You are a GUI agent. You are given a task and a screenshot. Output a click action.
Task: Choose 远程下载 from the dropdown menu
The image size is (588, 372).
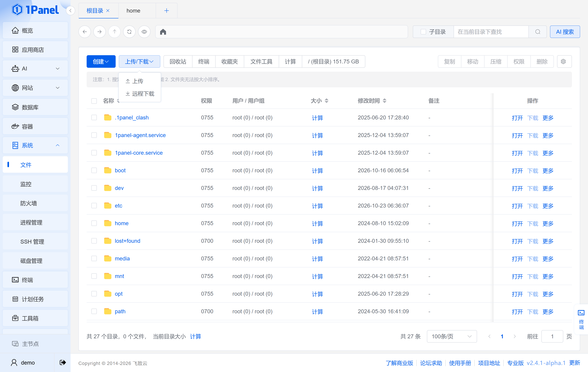[x=139, y=94]
